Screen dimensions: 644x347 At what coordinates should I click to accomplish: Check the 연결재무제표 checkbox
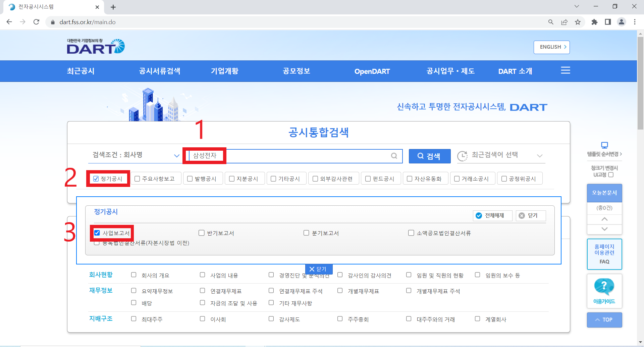(x=202, y=290)
